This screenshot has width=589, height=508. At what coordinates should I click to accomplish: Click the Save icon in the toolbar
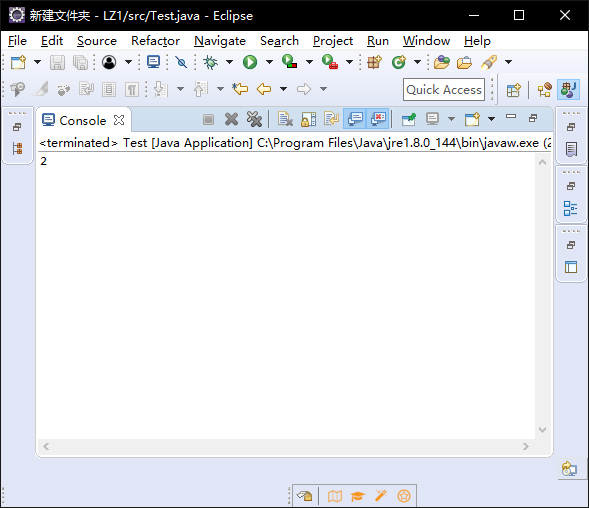(57, 62)
